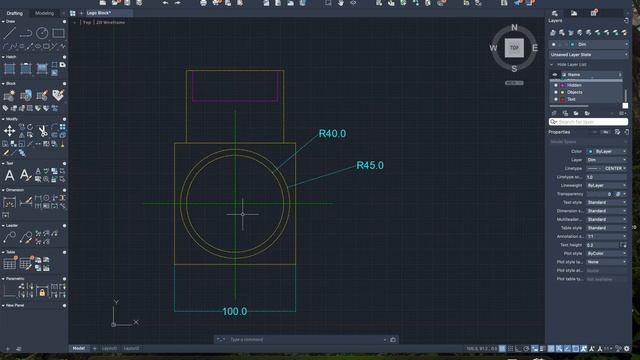Click E on the ViewCube compass
This screenshot has height=360, width=640.
[535, 48]
